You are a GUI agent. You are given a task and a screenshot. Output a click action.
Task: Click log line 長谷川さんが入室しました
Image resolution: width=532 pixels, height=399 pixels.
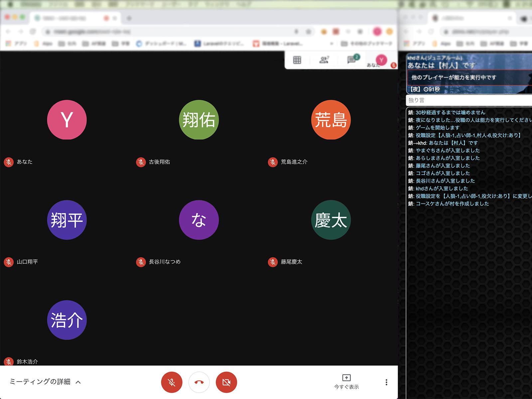point(442,181)
